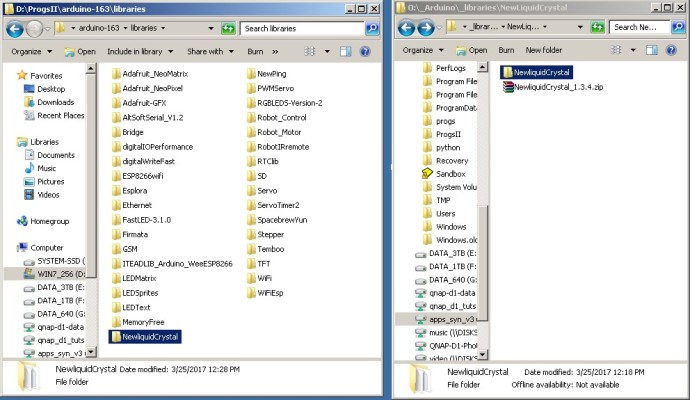Expand the Include in library dropdown

pyautogui.click(x=141, y=50)
